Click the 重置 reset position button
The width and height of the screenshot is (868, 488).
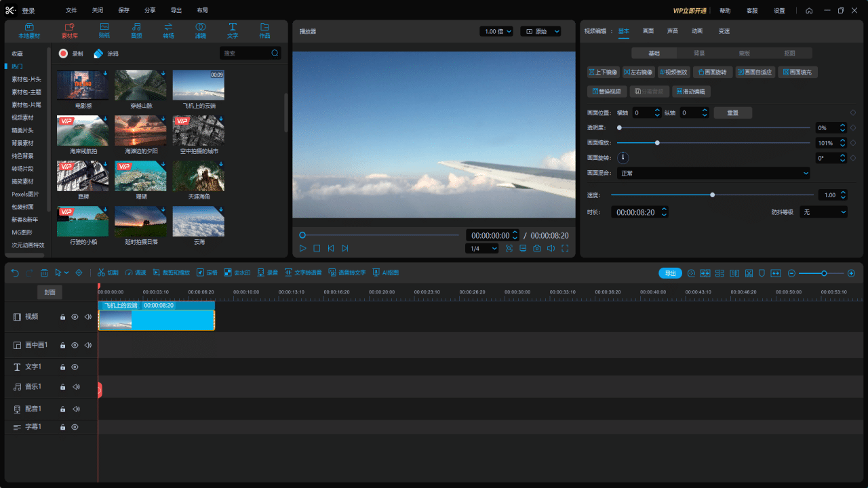click(x=732, y=113)
